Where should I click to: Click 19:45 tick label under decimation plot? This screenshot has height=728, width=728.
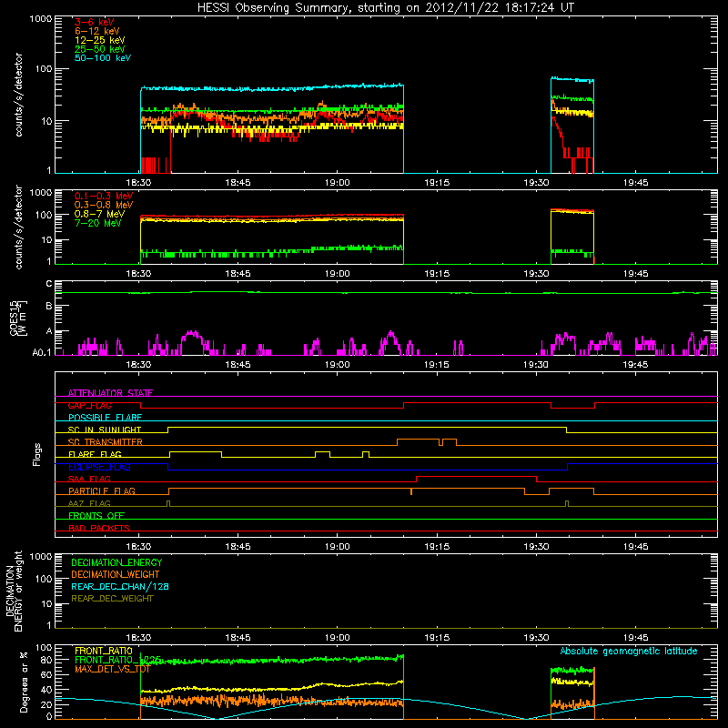(x=635, y=638)
